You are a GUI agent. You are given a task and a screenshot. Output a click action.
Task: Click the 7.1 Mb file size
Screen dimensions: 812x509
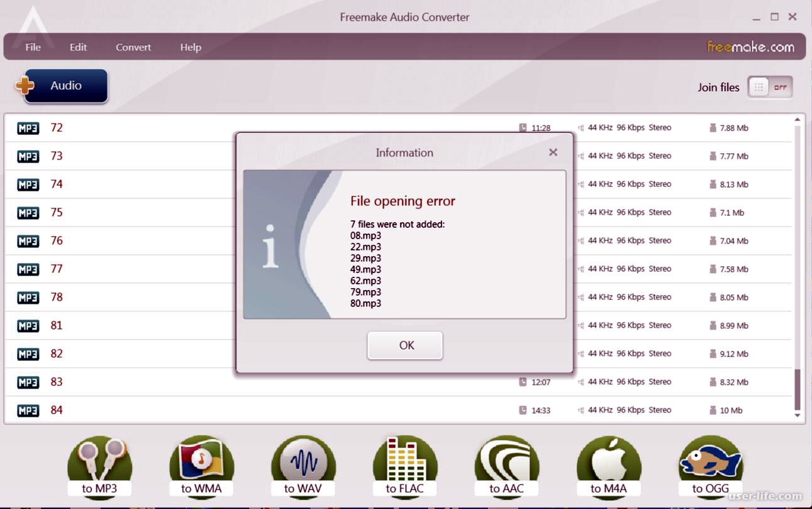732,213
